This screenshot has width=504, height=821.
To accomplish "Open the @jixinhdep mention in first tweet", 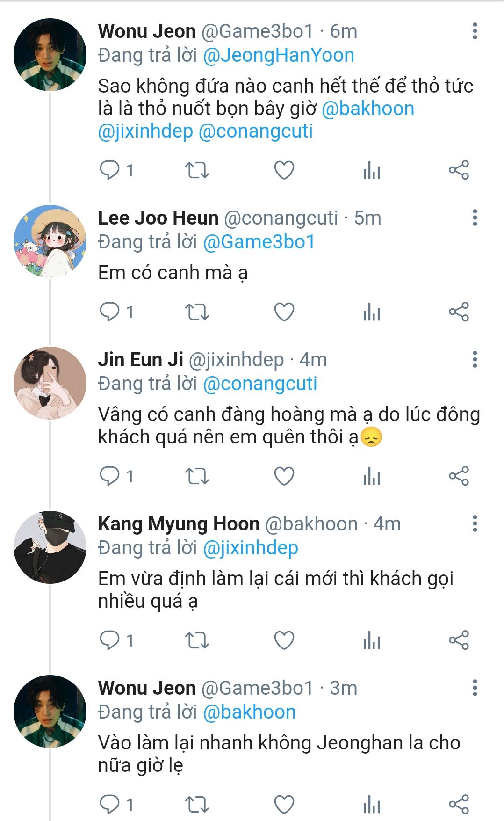I will 145,131.
